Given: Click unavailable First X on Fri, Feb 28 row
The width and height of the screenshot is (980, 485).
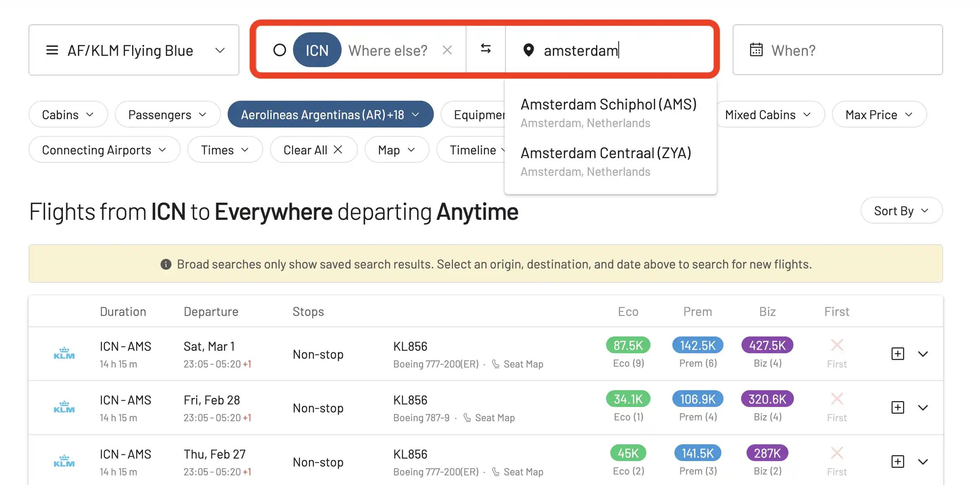Looking at the screenshot, I should click(837, 399).
